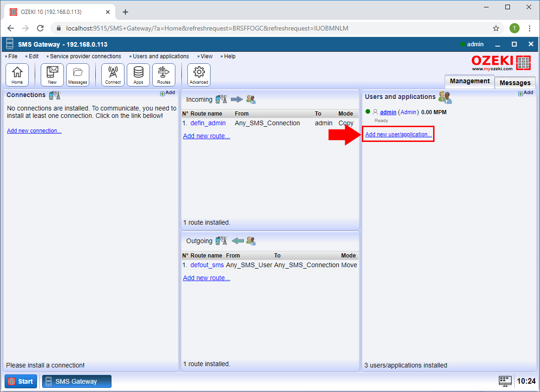Click the taskbar monitor tray icon

[505, 381]
